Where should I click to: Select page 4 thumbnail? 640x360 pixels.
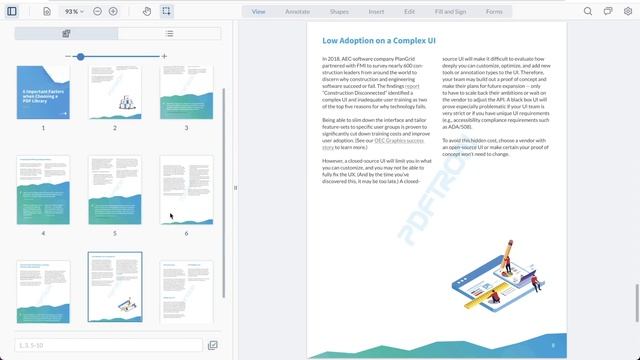pyautogui.click(x=43, y=190)
